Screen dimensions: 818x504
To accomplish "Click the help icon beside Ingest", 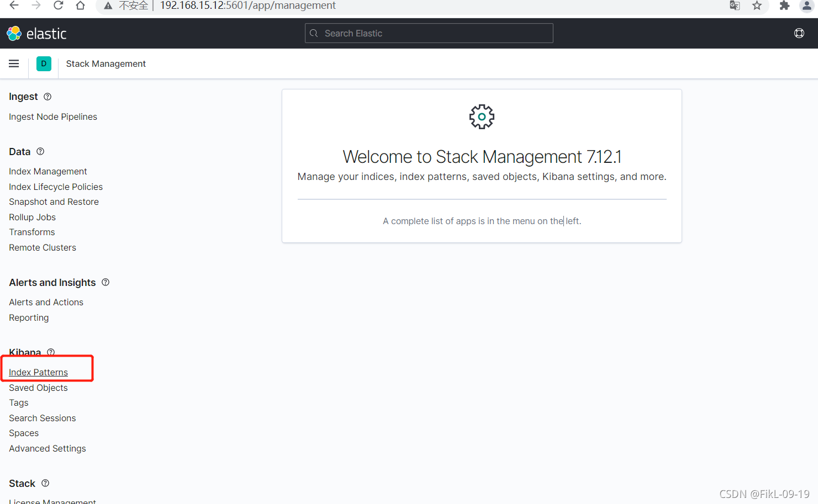I will [x=48, y=97].
